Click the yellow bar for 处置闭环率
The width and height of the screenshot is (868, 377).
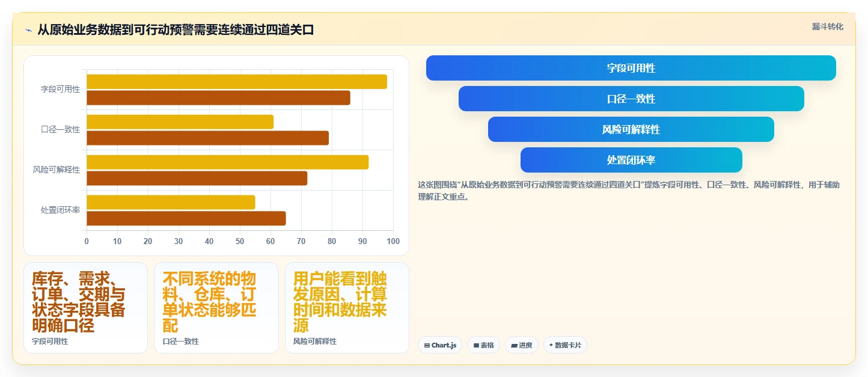pos(171,203)
